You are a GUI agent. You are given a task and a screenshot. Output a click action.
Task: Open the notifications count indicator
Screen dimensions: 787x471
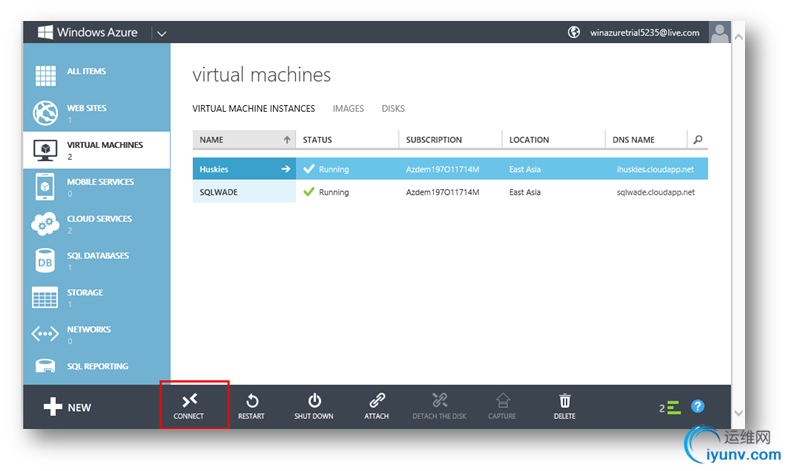670,408
